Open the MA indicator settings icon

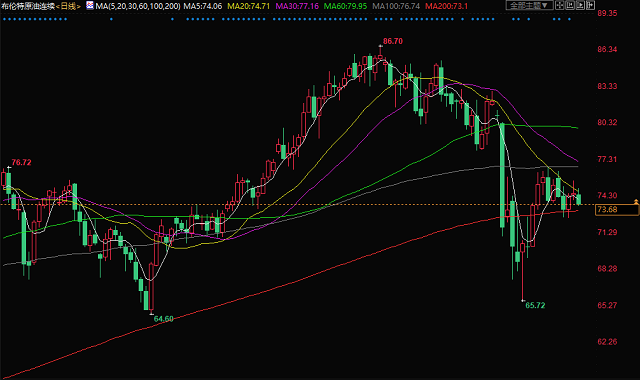90,5
